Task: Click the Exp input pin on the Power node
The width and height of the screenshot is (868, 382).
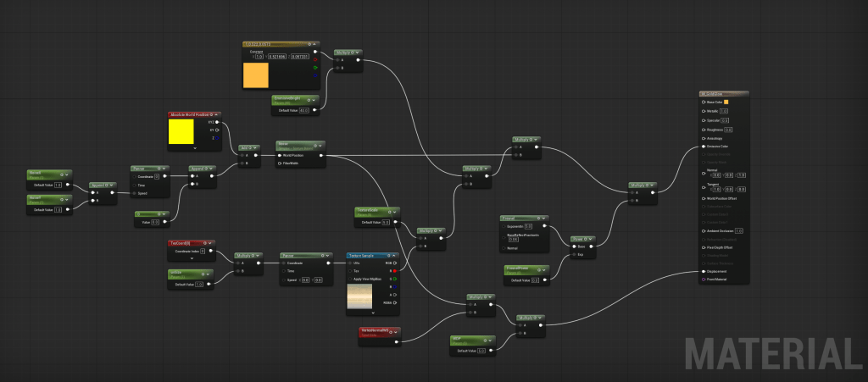Action: [572, 254]
